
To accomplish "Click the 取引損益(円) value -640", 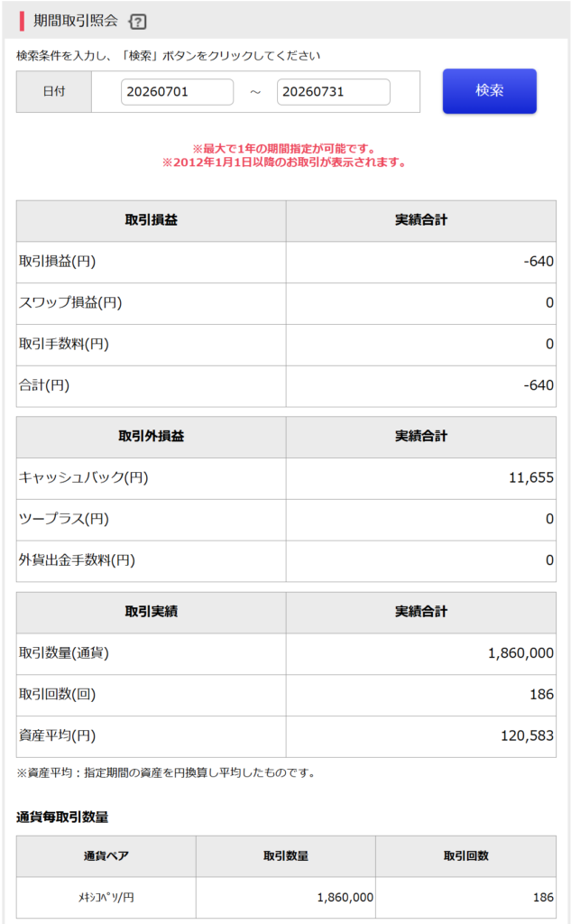I will click(x=538, y=262).
